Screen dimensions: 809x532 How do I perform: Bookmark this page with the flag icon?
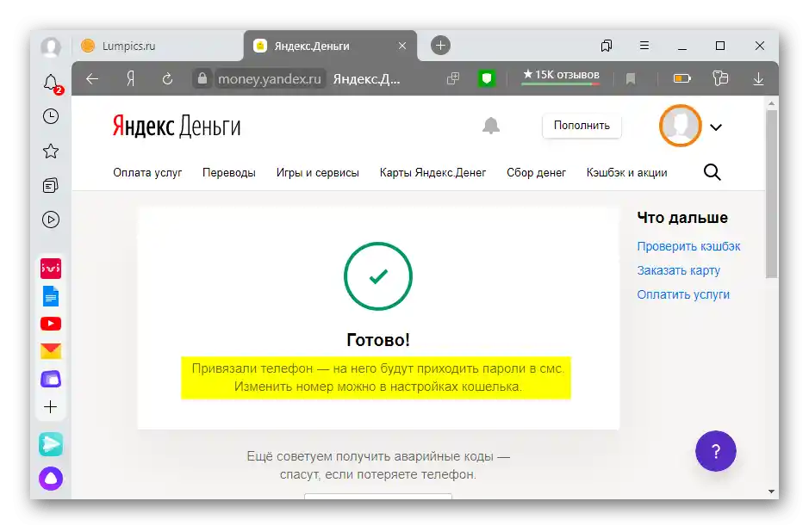[x=631, y=78]
